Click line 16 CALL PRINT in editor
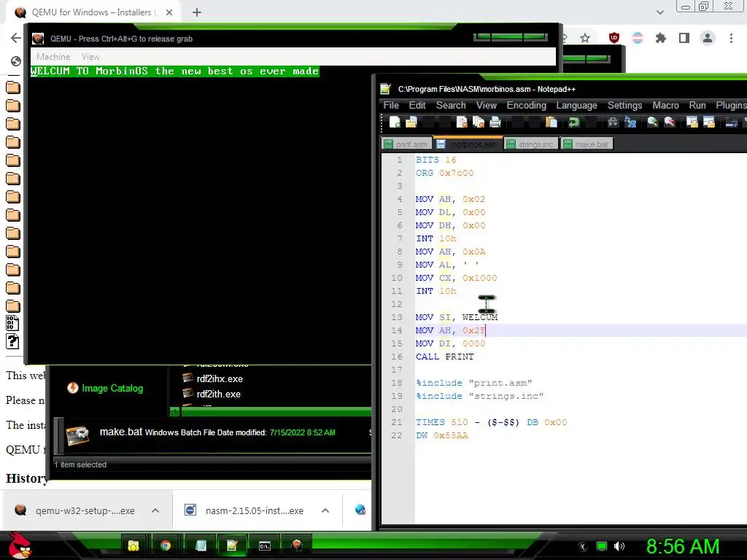This screenshot has width=747, height=560. 444,357
